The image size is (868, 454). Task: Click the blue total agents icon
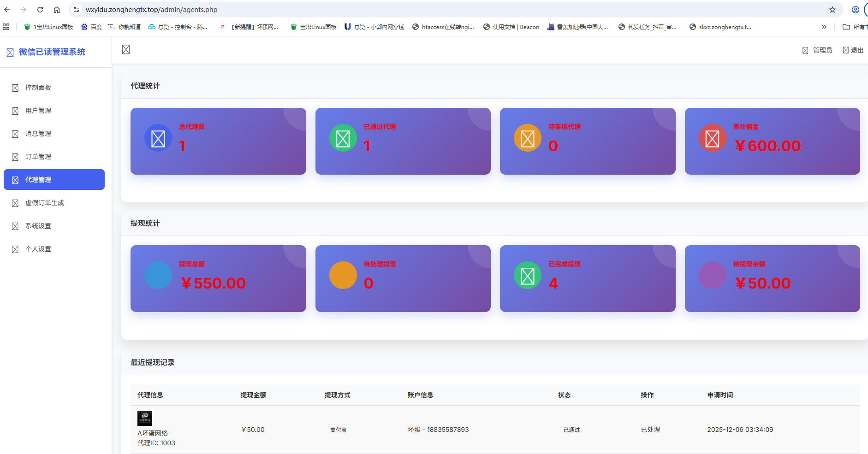click(158, 138)
